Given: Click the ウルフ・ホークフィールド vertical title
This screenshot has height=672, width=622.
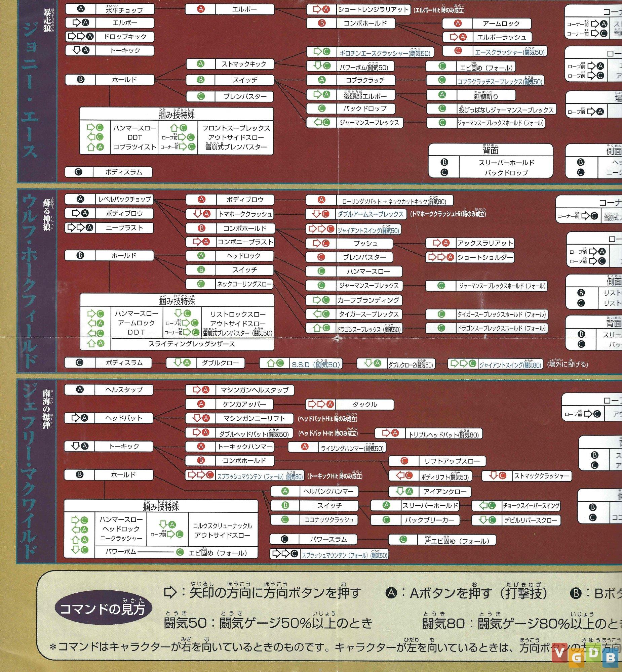Looking at the screenshot, I should coord(30,281).
